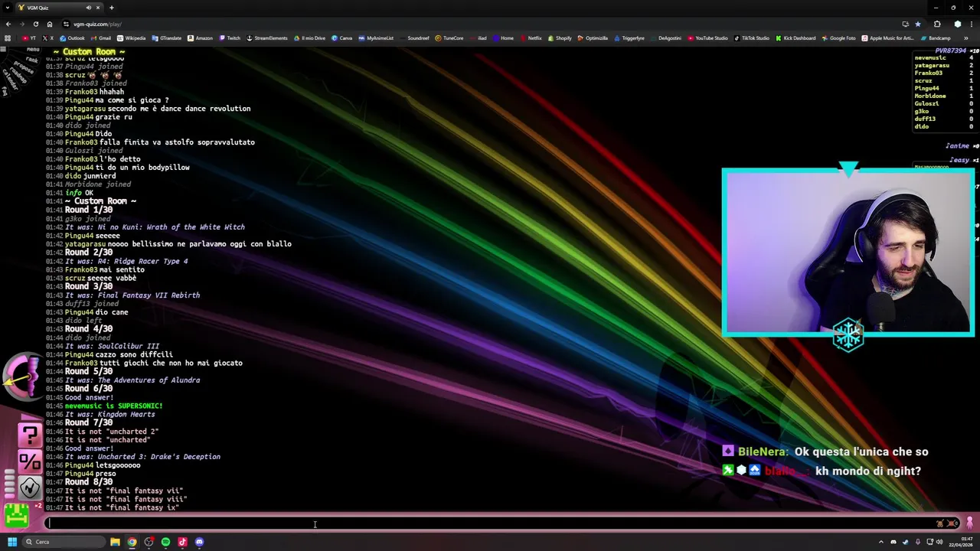This screenshot has width=980, height=551.
Task: Go to browser home page
Action: 50,24
